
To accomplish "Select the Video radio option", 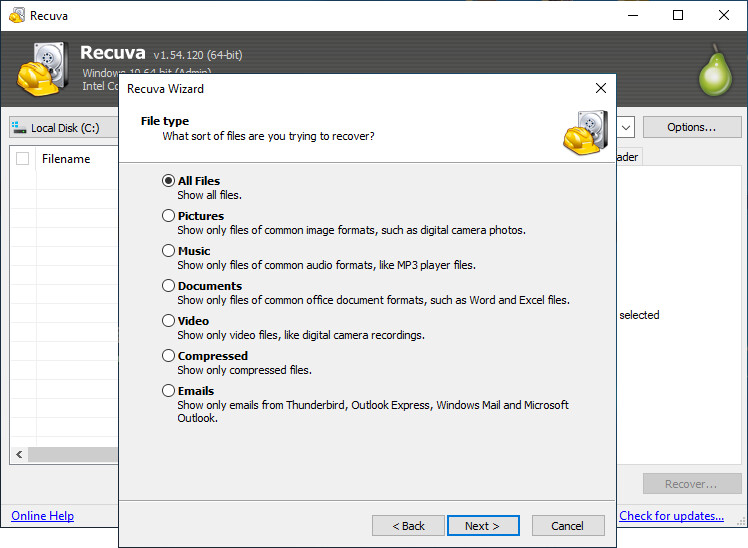I will pos(168,321).
